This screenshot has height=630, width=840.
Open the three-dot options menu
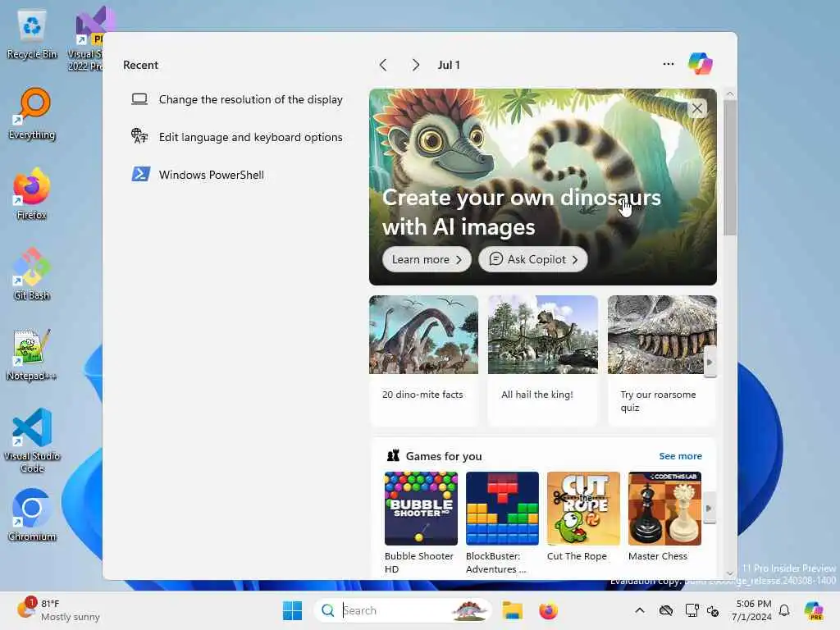(668, 64)
